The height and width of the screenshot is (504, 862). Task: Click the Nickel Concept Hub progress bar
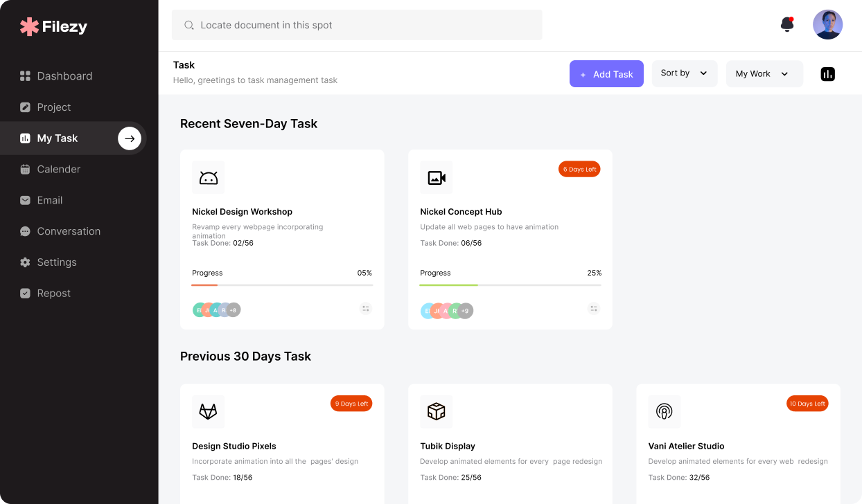pyautogui.click(x=510, y=285)
